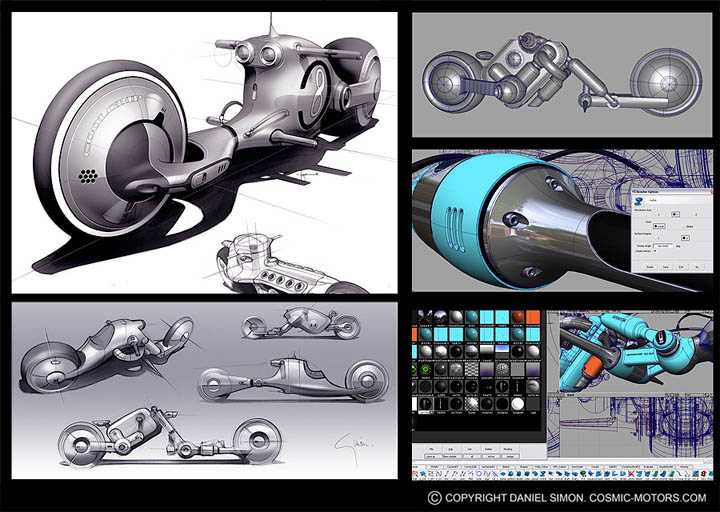This screenshot has width=720, height=512.
Task: Switch to the Curve_Edit shelf tab
Action: (470, 467)
